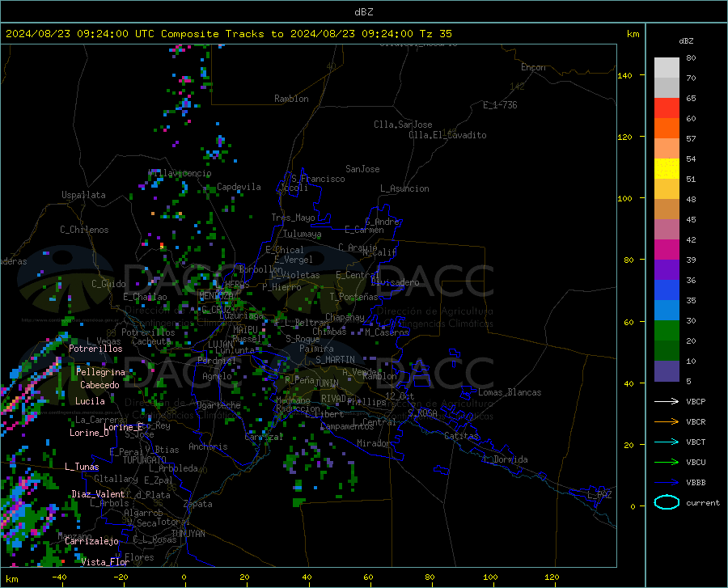Click the Divisadero label
This screenshot has width=728, height=588.
click(x=395, y=282)
